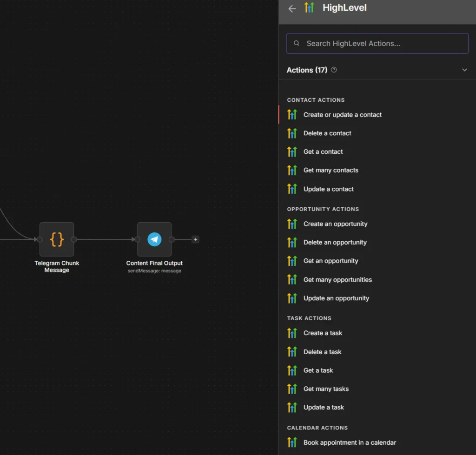Viewport: 476px width, 455px height.
Task: Click the icon beside Get a task
Action: tap(292, 370)
